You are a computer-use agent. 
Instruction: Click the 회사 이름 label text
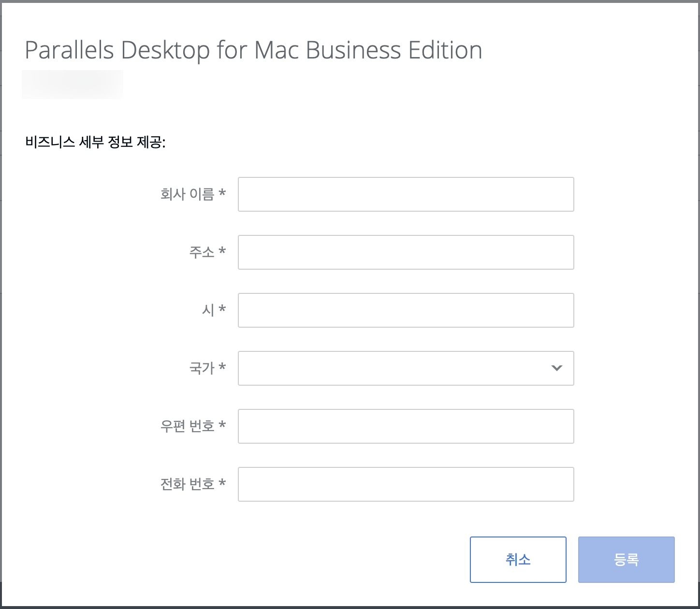187,194
